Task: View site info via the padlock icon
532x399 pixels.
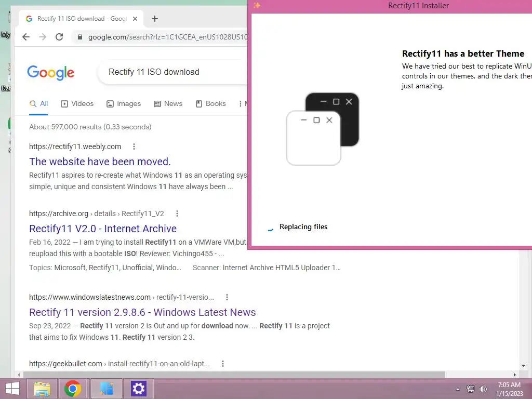Action: 79,37
